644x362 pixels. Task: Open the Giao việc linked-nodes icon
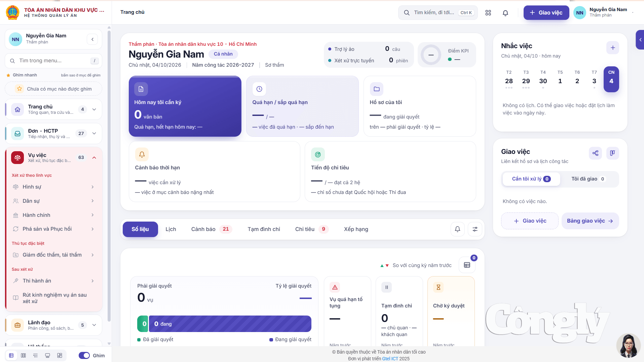coord(595,153)
